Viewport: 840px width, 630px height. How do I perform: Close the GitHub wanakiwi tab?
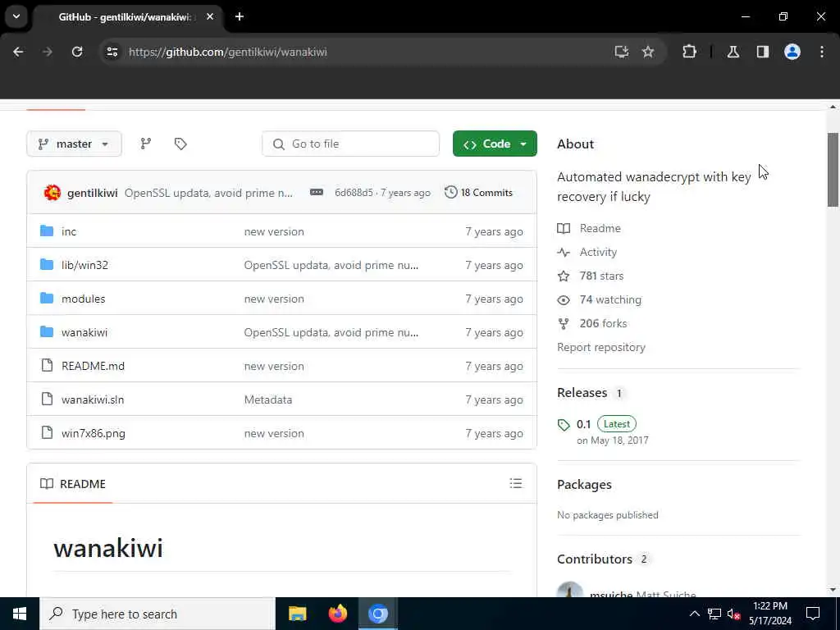click(210, 16)
